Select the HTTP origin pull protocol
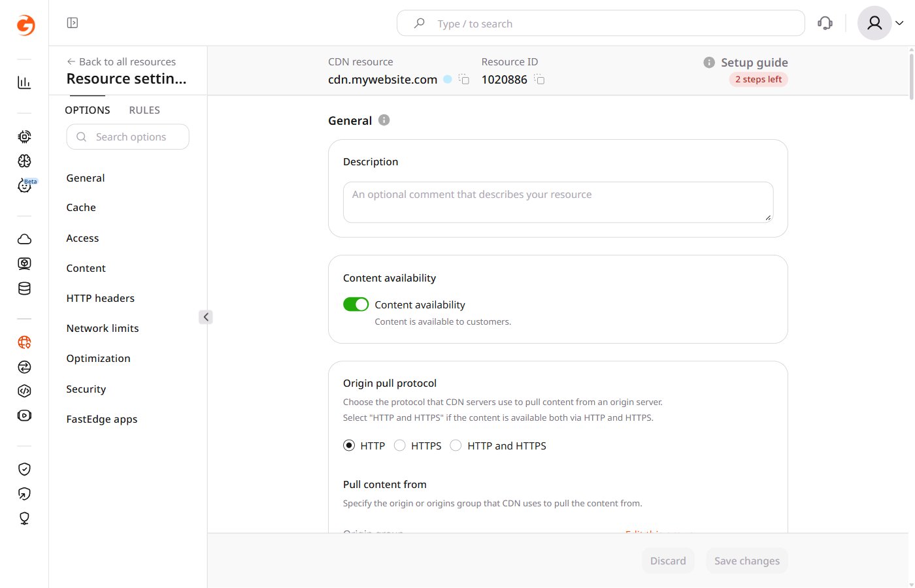 click(349, 446)
